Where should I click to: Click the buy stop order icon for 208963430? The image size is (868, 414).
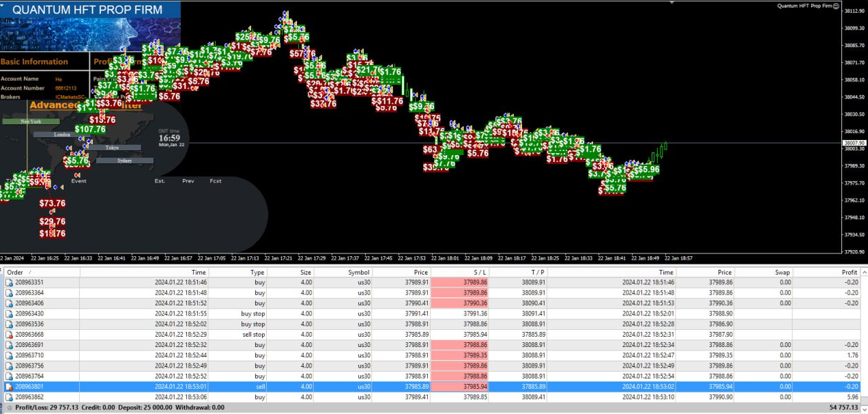9,314
